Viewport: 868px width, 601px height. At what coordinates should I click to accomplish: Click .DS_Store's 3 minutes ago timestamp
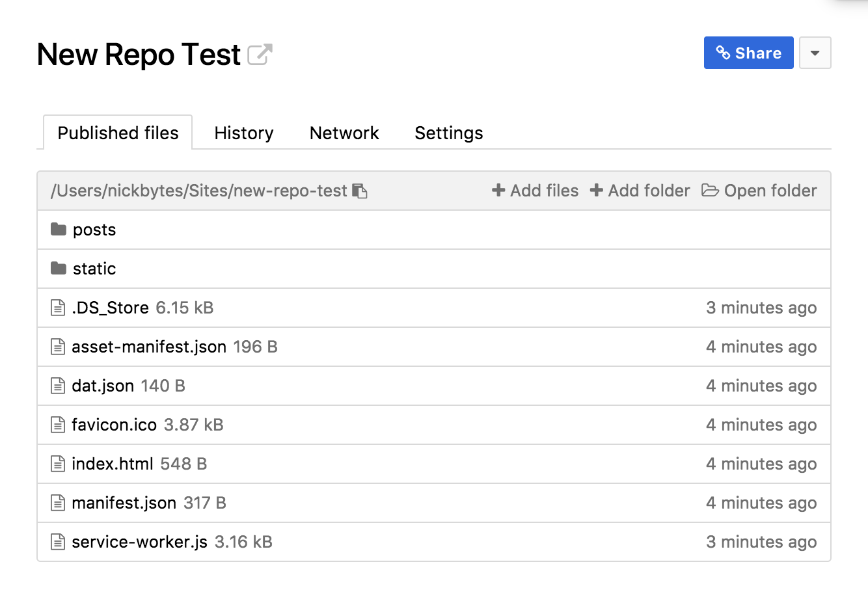761,308
